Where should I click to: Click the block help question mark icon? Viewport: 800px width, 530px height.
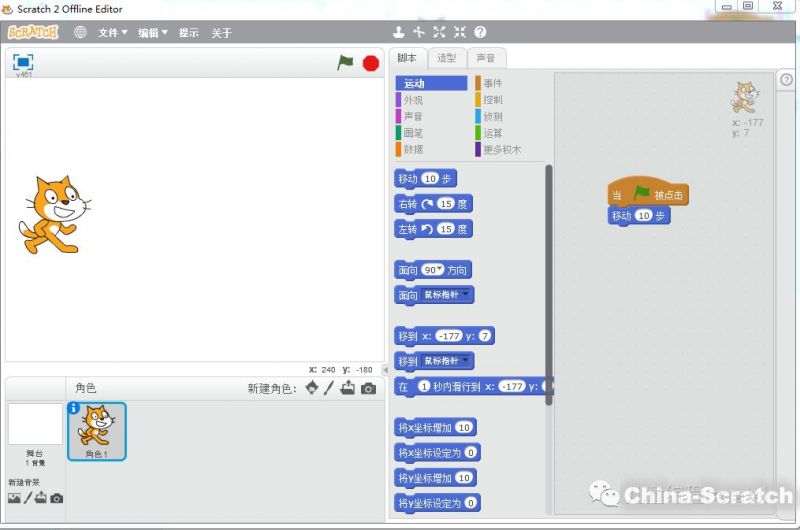[x=480, y=32]
